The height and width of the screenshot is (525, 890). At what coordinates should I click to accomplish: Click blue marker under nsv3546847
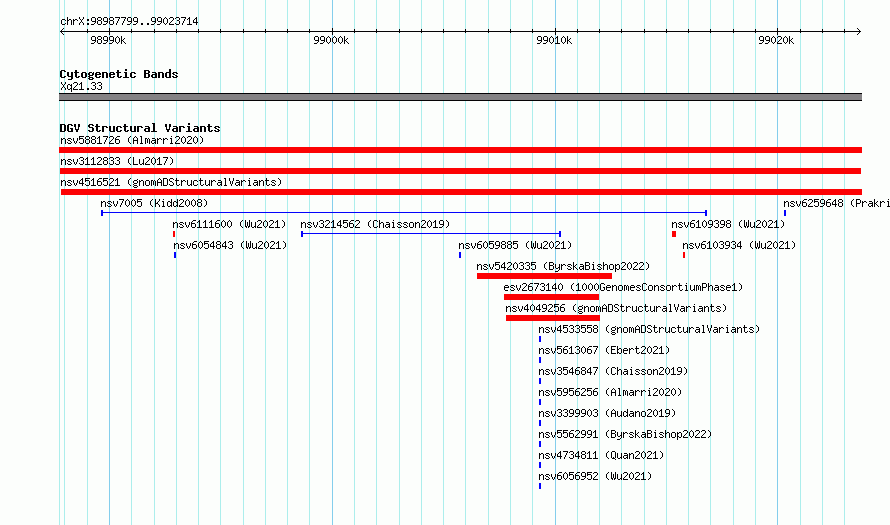[x=540, y=381]
